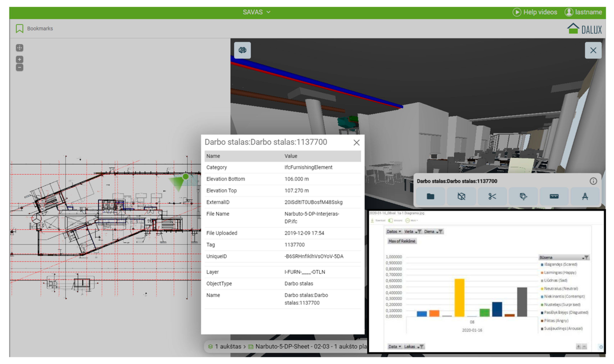Open object info with the circled i icon
Viewport: 614px width, 364px height.
pos(593,181)
